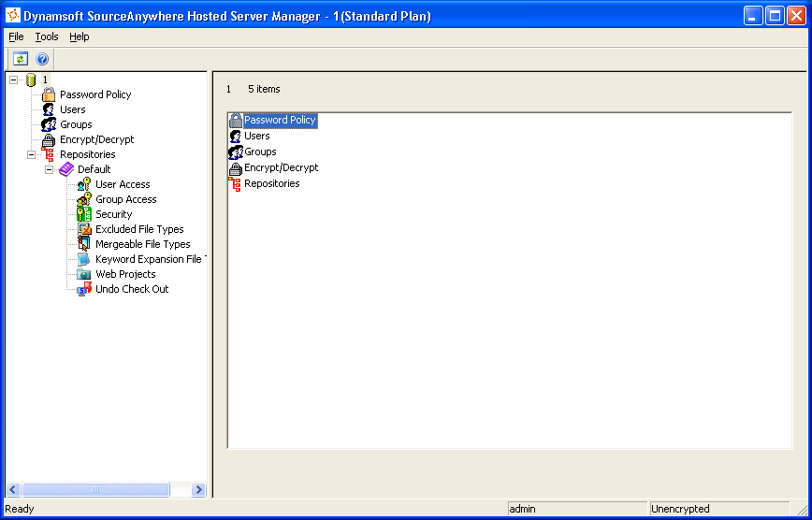Open the Help menu

point(80,36)
